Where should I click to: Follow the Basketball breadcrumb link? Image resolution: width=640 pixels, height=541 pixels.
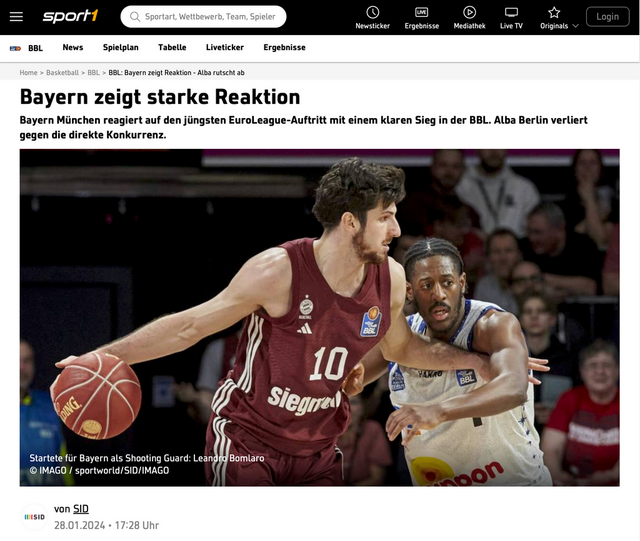[x=63, y=73]
